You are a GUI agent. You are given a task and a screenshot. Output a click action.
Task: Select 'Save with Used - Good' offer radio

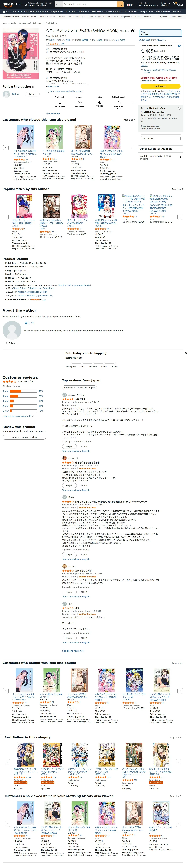[x=179, y=108]
